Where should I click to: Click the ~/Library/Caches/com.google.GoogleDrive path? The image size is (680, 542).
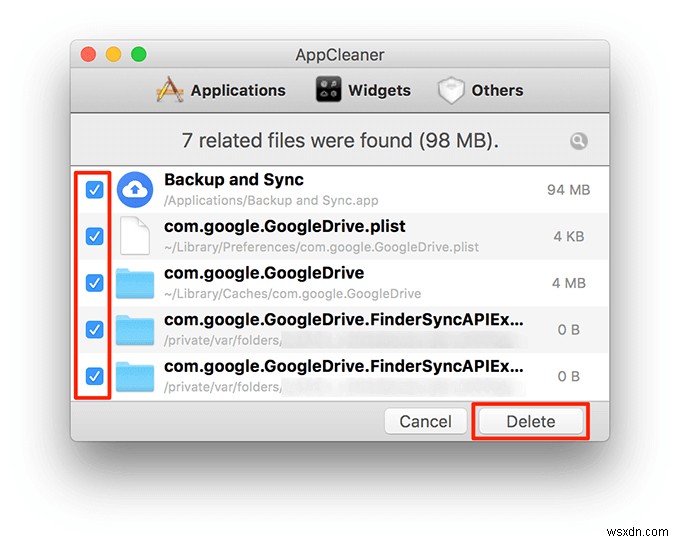[292, 294]
